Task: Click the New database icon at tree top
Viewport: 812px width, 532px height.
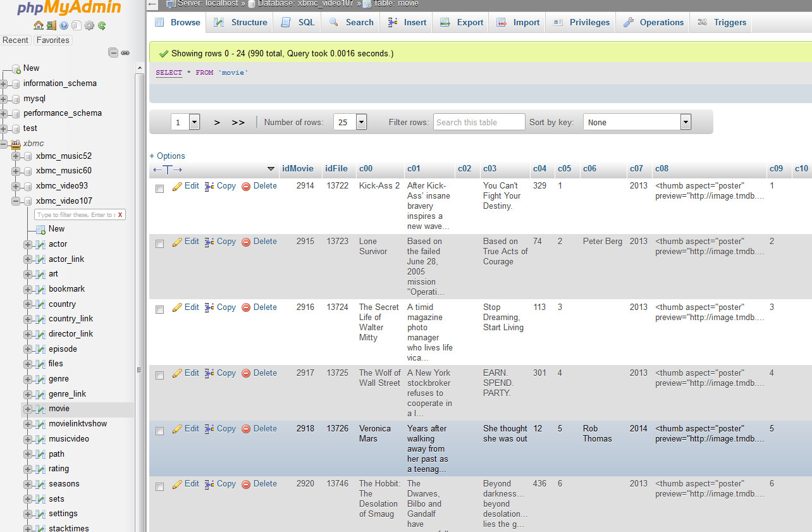Action: point(16,68)
